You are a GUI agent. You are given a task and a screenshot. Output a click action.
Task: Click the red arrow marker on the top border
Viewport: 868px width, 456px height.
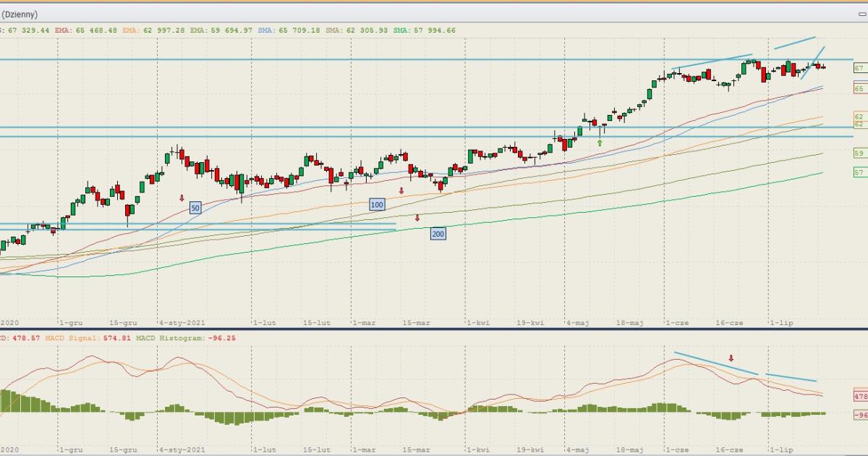pyautogui.click(x=401, y=2)
